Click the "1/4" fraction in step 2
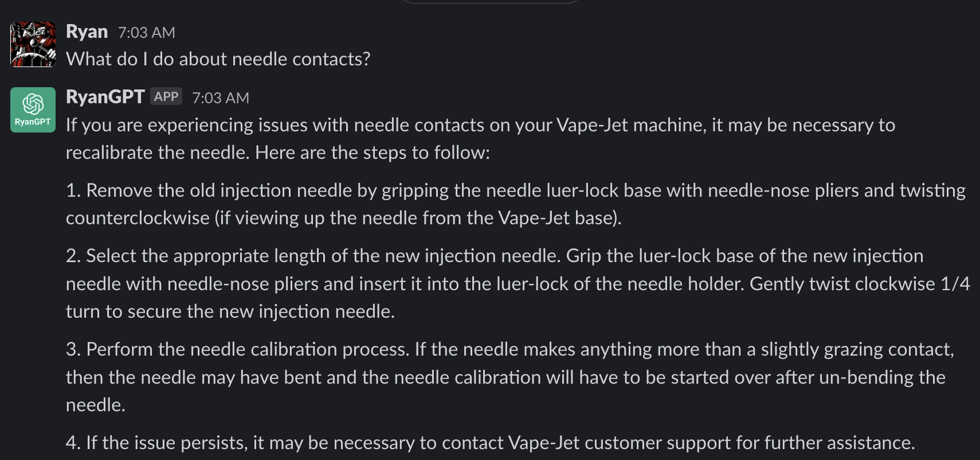 tap(955, 284)
